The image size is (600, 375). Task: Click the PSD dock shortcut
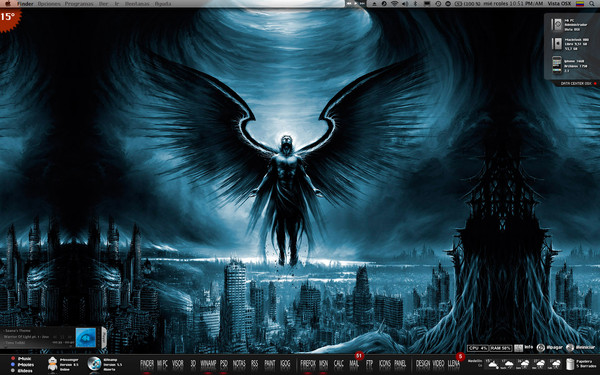[x=224, y=364]
